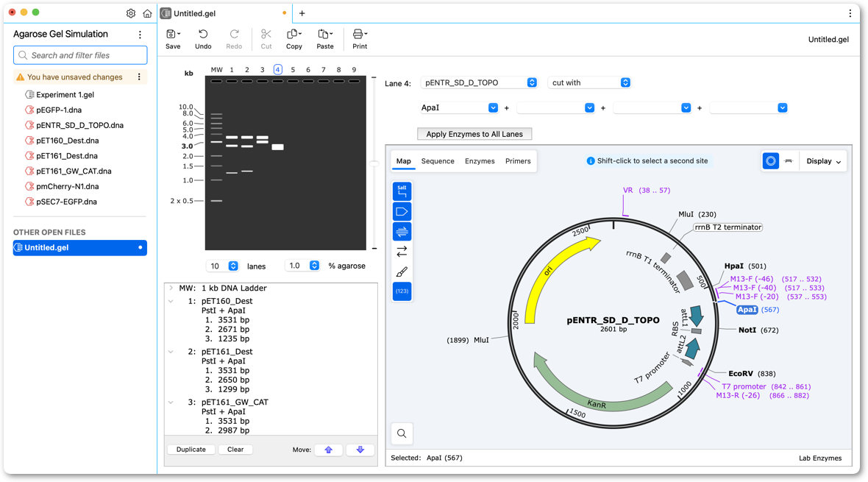Open the 'cut with' dropdown
This screenshot has height=482, width=868.
tap(589, 82)
